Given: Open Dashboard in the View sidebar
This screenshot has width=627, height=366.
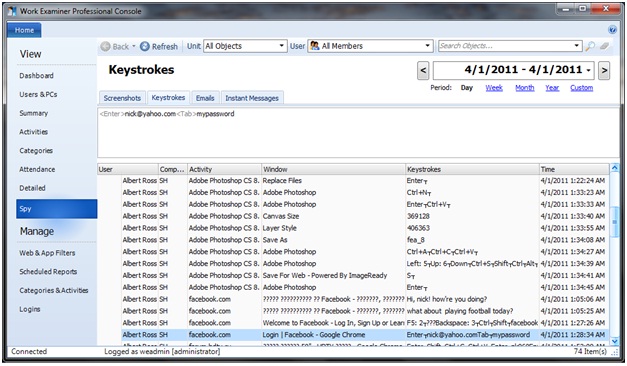Looking at the screenshot, I should click(36, 76).
